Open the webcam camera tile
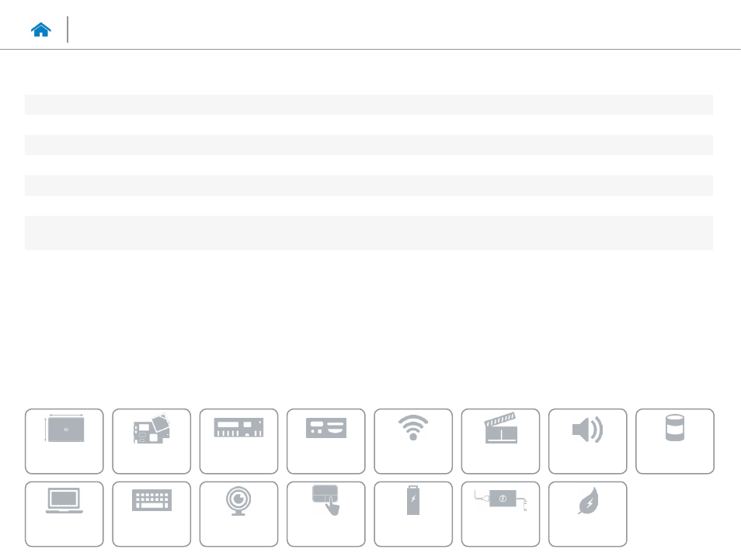This screenshot has width=741, height=560. click(x=238, y=514)
